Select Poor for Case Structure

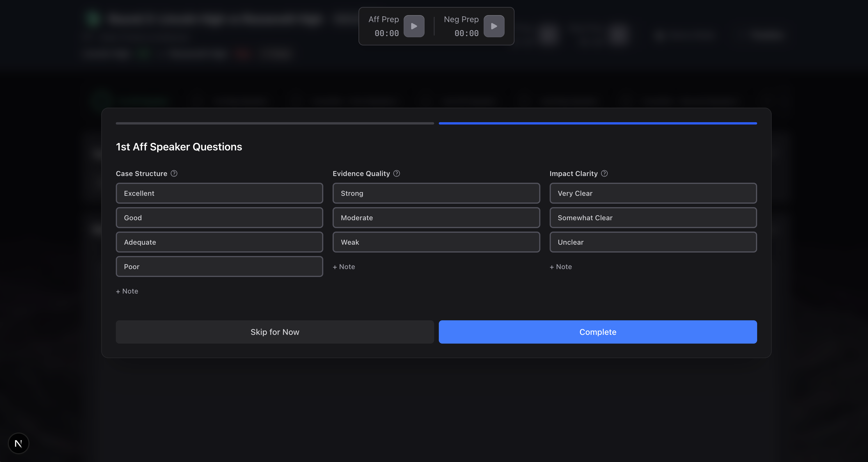(219, 266)
